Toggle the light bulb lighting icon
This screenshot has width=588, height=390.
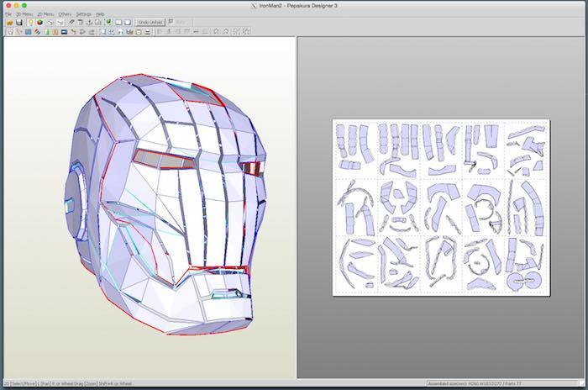[31, 23]
